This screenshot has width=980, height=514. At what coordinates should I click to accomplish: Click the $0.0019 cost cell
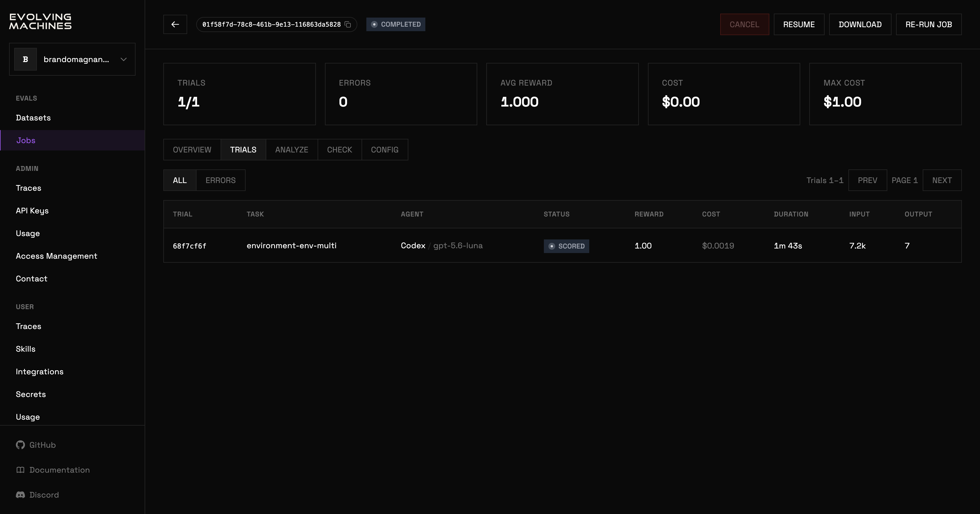coord(718,246)
